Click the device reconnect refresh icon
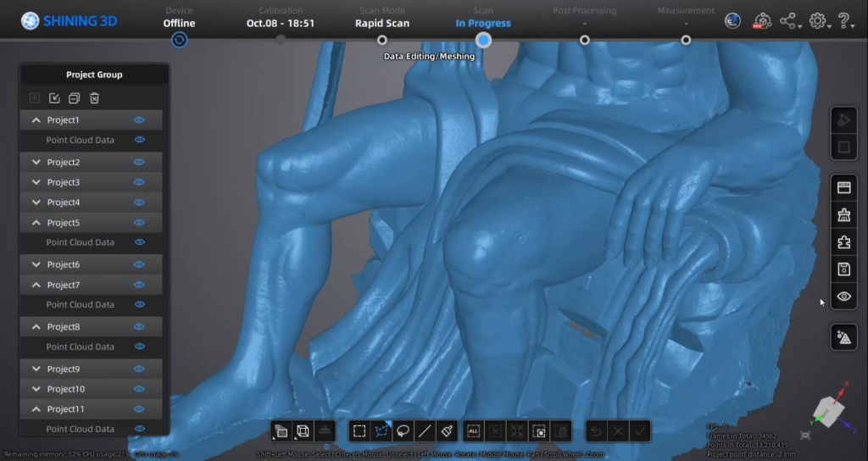The width and height of the screenshot is (868, 461). (x=179, y=40)
